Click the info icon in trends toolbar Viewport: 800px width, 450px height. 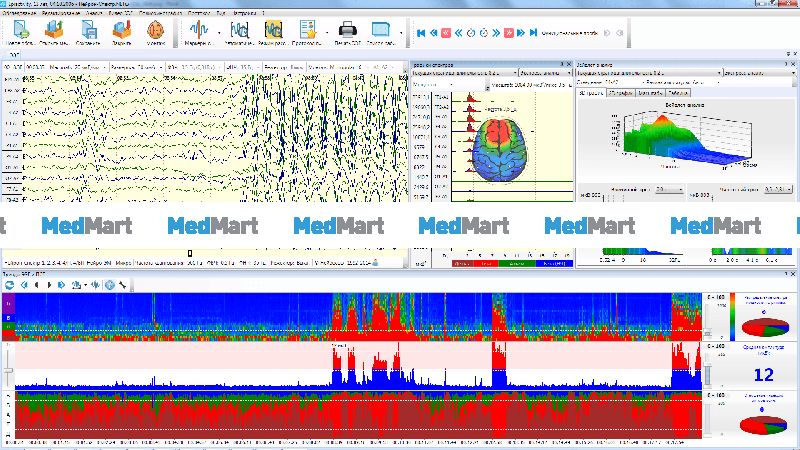tap(110, 285)
